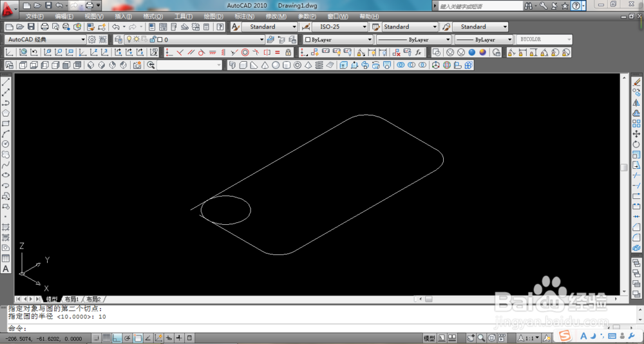Open the 文件(F) menu
Viewport: 644px width, 344px height.
(x=35, y=17)
